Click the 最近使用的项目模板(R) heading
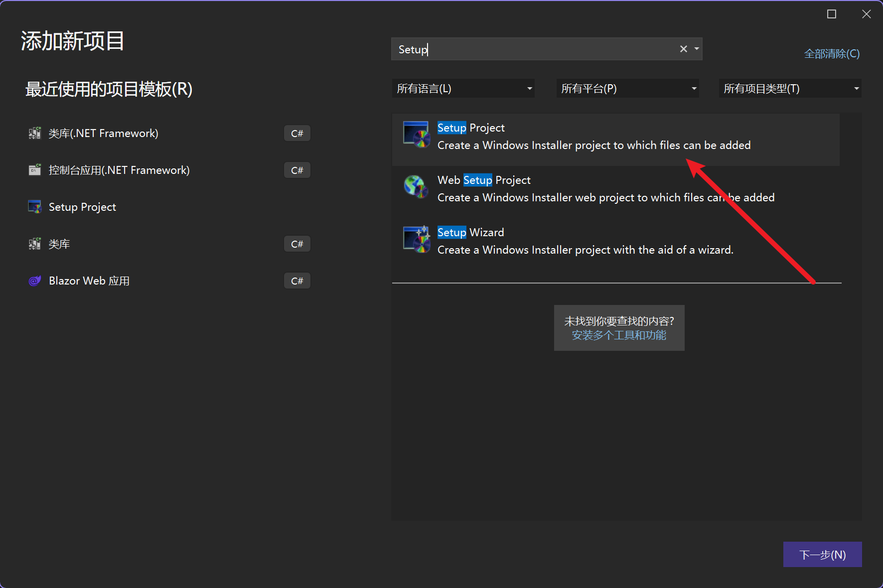 [x=109, y=89]
